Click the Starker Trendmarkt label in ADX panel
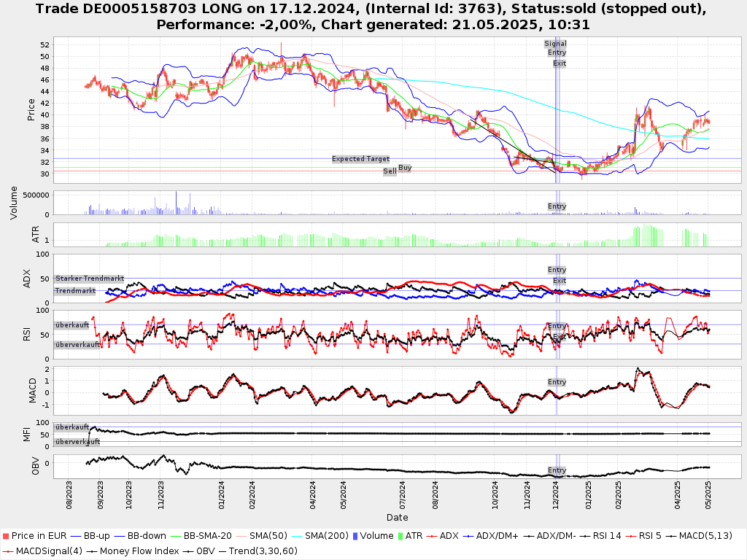The image size is (747, 560). [x=90, y=279]
